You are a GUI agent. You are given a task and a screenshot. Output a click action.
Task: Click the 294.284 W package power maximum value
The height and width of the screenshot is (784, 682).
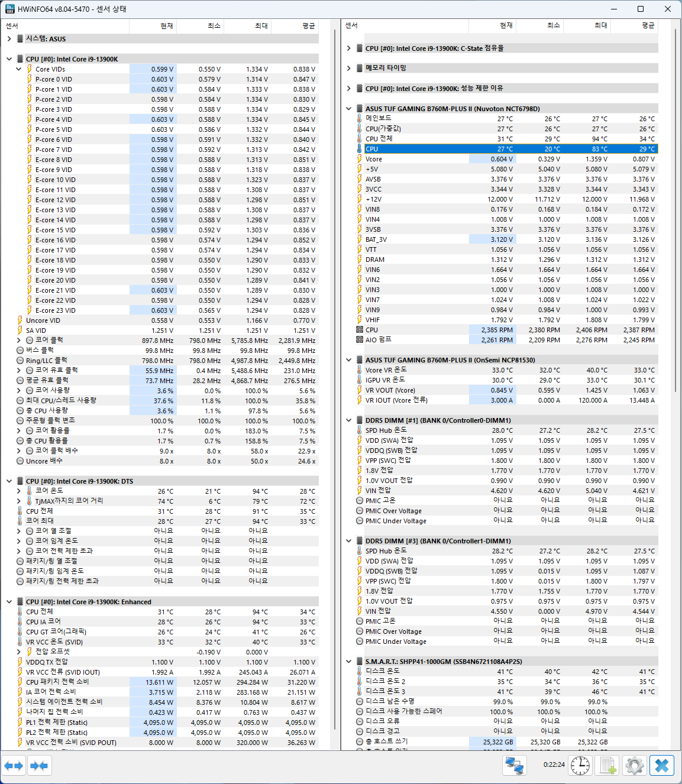[252, 682]
